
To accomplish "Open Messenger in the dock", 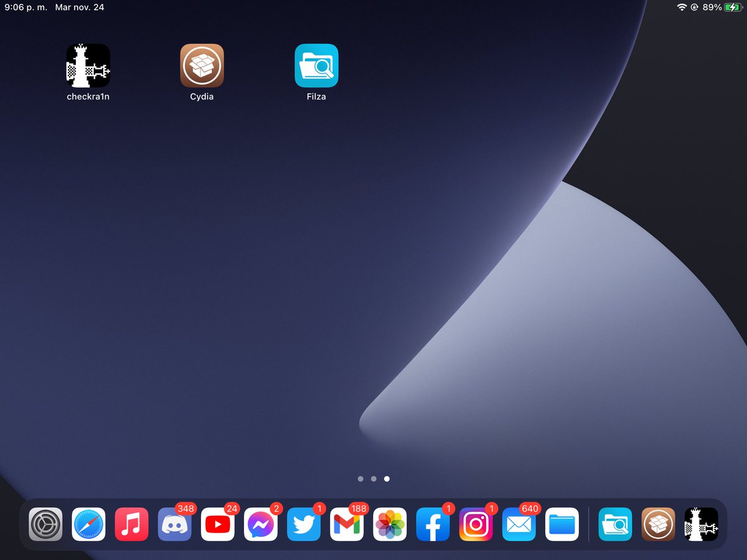I will tap(260, 525).
